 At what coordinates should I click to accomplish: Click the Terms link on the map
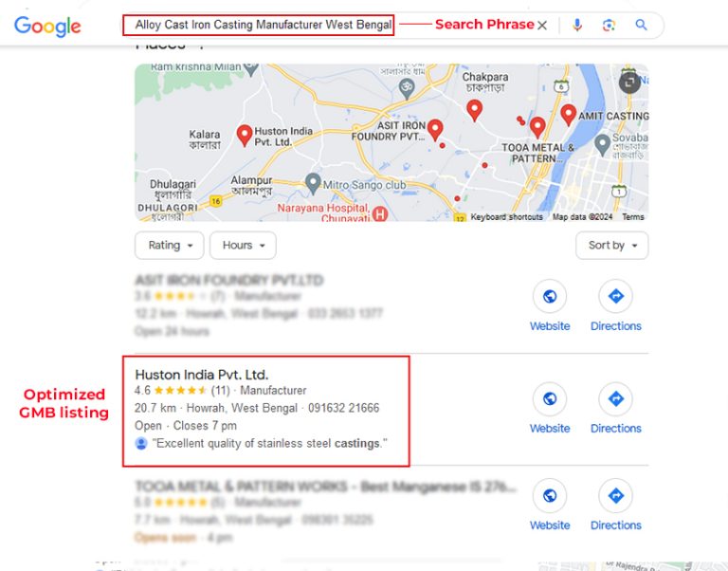(x=633, y=217)
